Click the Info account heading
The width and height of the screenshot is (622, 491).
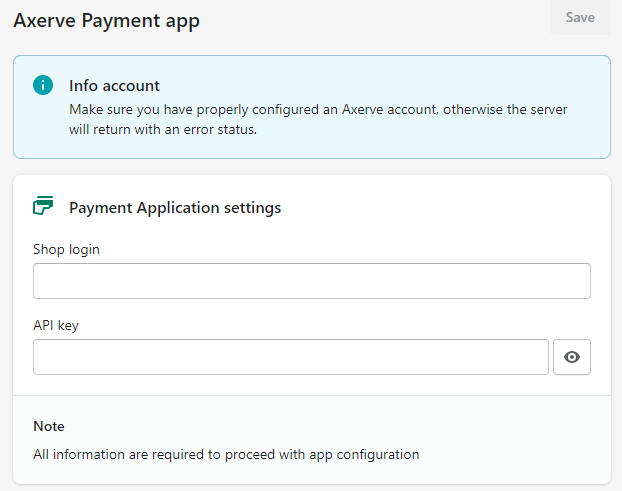[x=114, y=86]
